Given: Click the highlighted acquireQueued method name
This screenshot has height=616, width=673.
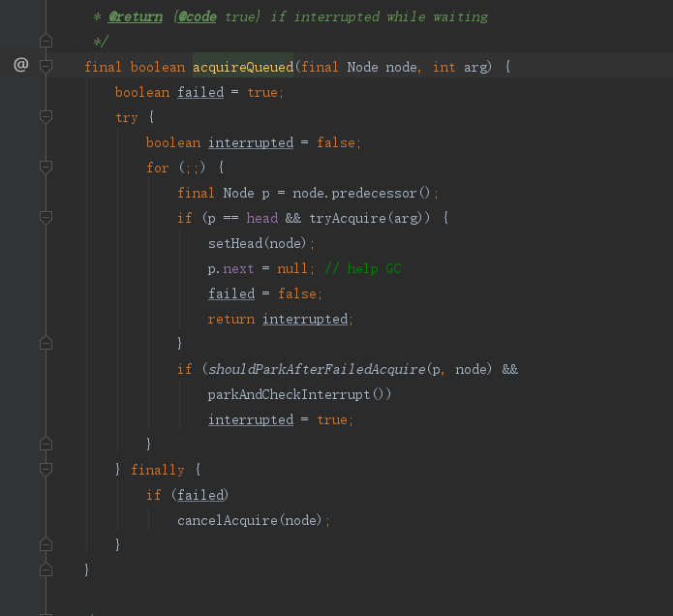Looking at the screenshot, I should coord(243,67).
